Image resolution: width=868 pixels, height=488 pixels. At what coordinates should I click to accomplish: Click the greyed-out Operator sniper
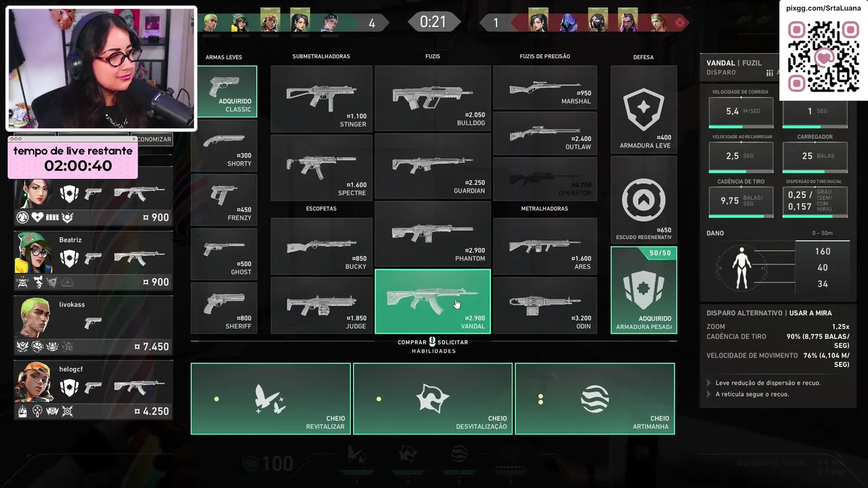(545, 179)
